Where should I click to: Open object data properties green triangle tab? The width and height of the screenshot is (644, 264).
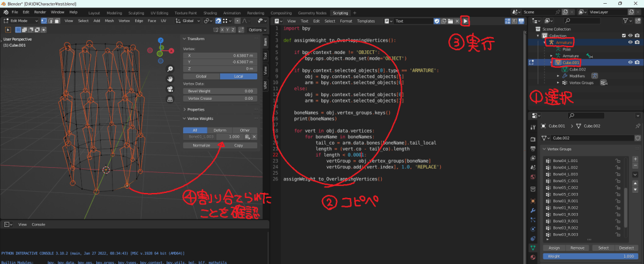(x=533, y=248)
